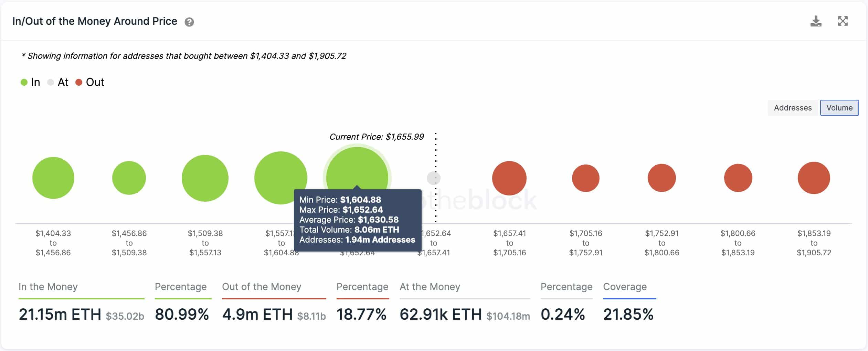
Task: Toggle the 'Out' legend series
Action: click(x=90, y=82)
